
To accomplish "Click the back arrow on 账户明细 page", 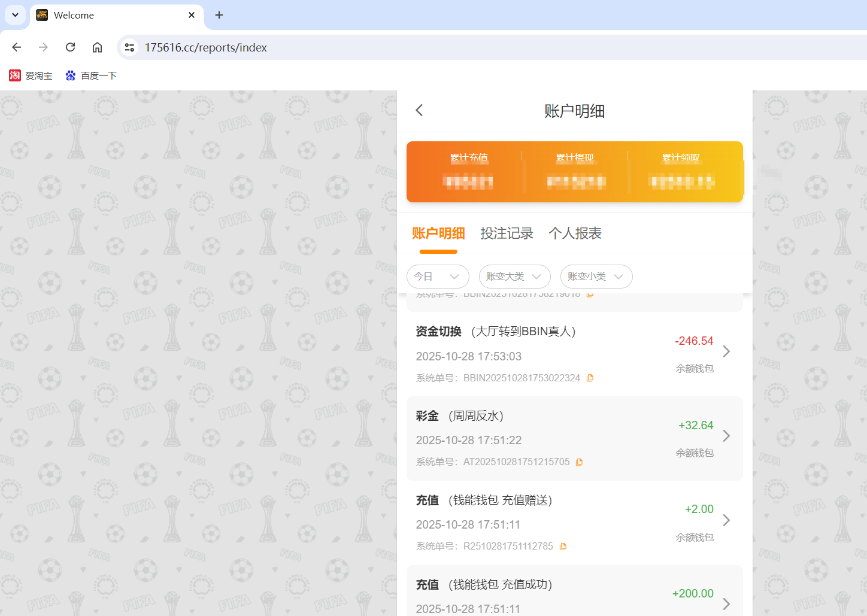I will coord(419,110).
